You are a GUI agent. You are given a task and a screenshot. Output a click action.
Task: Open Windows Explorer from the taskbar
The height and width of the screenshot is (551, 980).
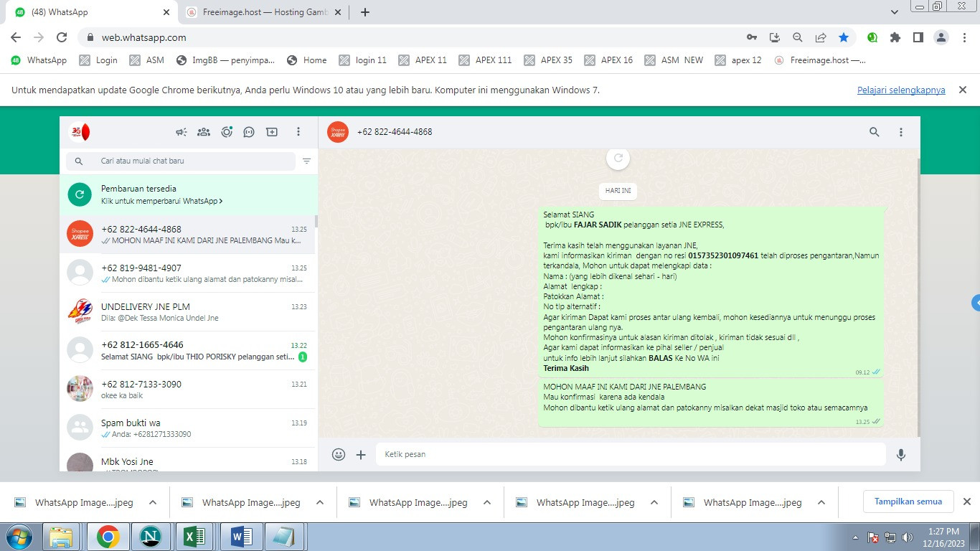tap(62, 537)
